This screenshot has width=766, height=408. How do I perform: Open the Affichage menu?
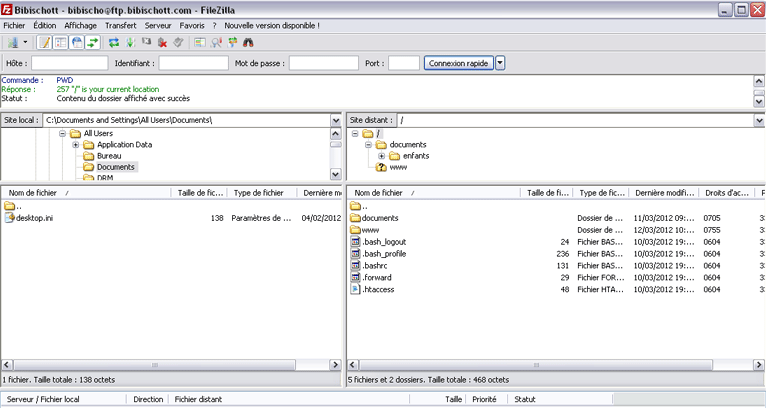click(81, 25)
